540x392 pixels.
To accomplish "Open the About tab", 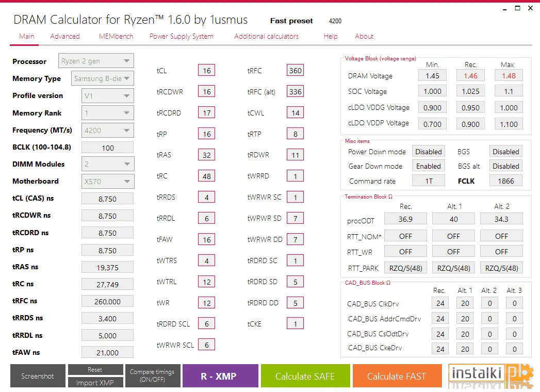I will (364, 36).
